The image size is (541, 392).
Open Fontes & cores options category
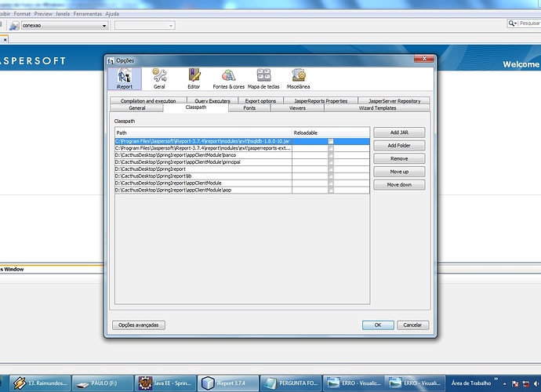coord(228,78)
